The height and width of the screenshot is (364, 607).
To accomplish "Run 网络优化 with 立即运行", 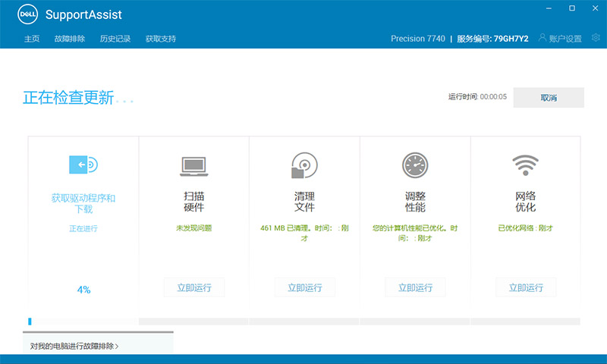I will [x=526, y=287].
